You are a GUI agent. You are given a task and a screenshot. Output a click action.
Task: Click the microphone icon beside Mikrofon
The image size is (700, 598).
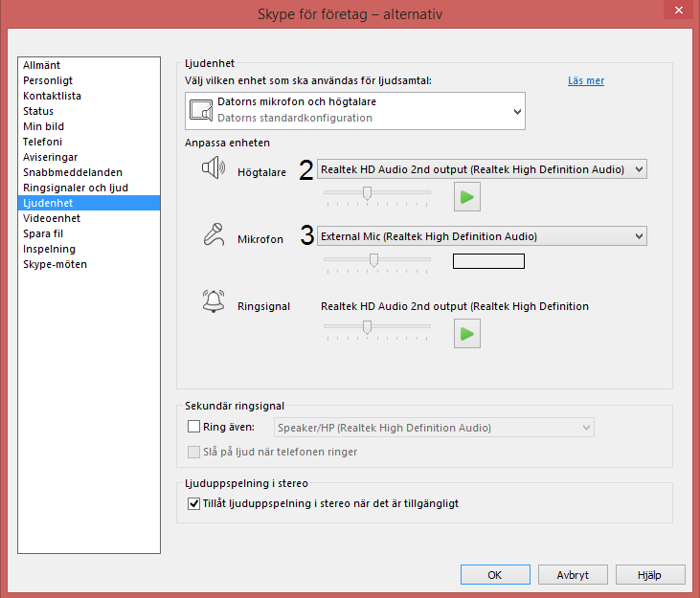coord(214,234)
